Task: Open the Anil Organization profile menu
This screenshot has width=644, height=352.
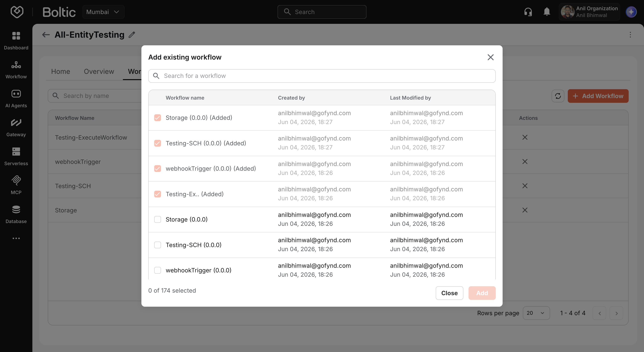Action: click(589, 12)
